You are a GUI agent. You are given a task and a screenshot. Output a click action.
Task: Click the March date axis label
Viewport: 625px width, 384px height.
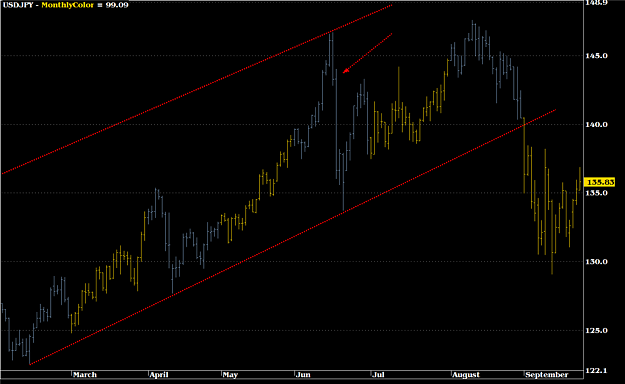(x=85, y=375)
